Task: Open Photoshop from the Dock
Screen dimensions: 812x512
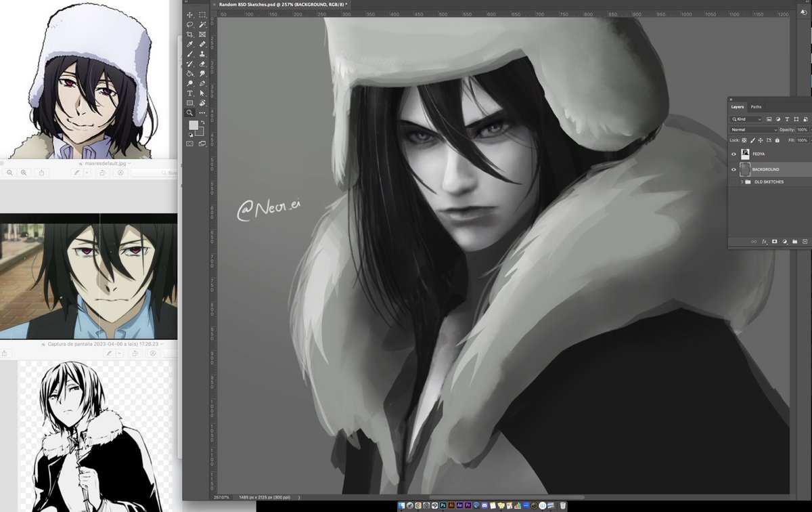Action: pyautogui.click(x=443, y=505)
